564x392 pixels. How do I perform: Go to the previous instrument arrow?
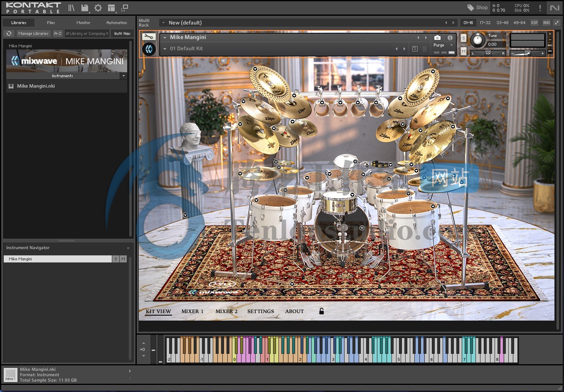pos(418,37)
